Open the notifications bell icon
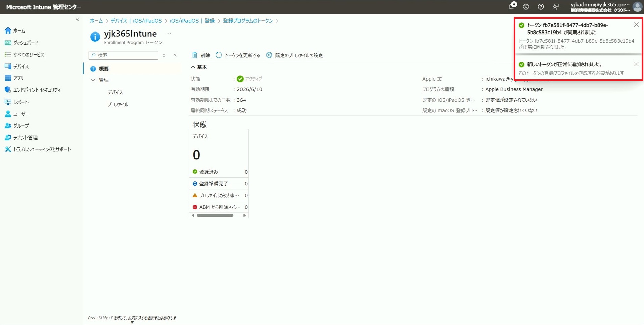 pyautogui.click(x=512, y=6)
